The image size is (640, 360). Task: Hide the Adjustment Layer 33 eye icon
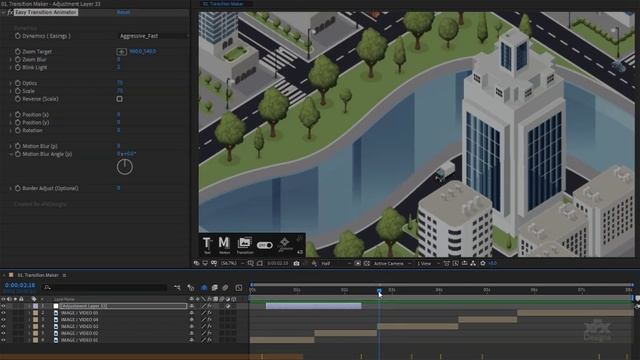pyautogui.click(x=3, y=306)
